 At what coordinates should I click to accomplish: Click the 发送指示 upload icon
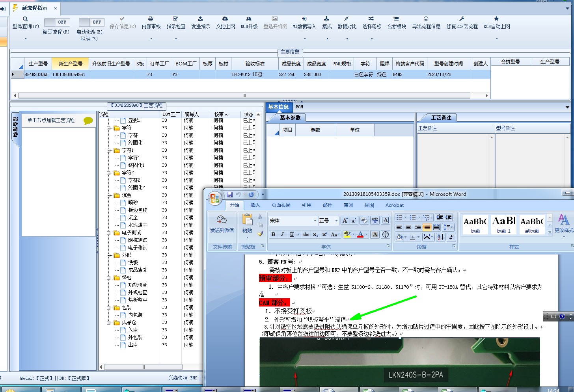pyautogui.click(x=200, y=19)
